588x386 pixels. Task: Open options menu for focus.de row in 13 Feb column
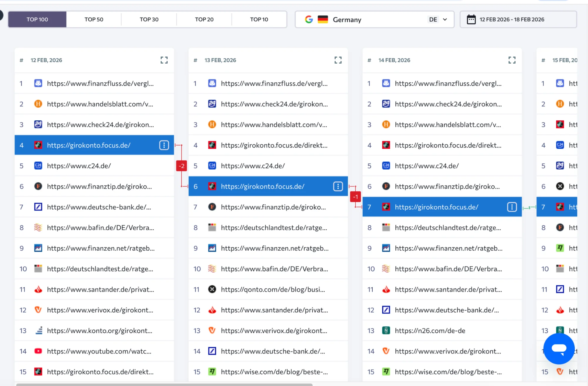coord(338,186)
